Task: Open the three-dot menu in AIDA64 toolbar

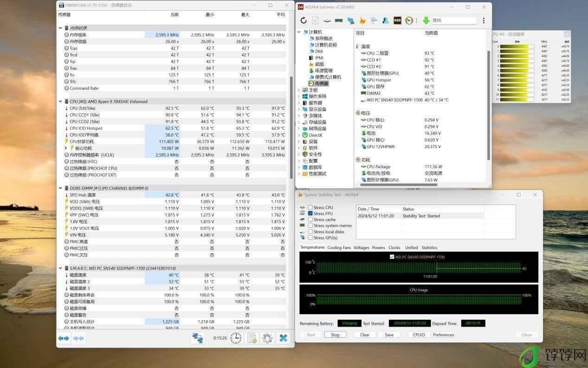Action: click(x=484, y=20)
